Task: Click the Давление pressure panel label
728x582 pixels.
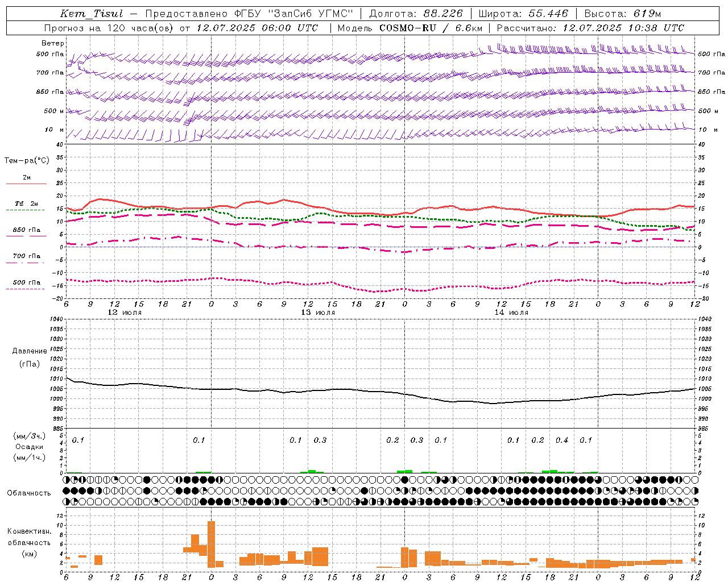Action: [x=30, y=351]
